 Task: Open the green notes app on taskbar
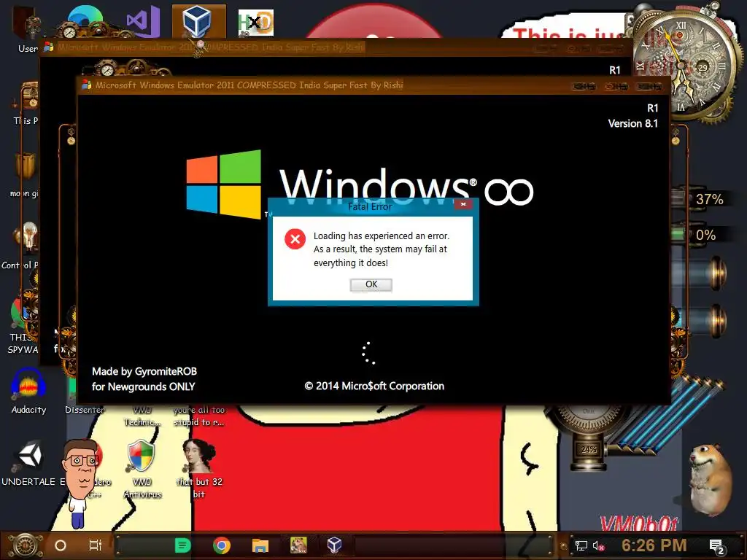click(182, 545)
